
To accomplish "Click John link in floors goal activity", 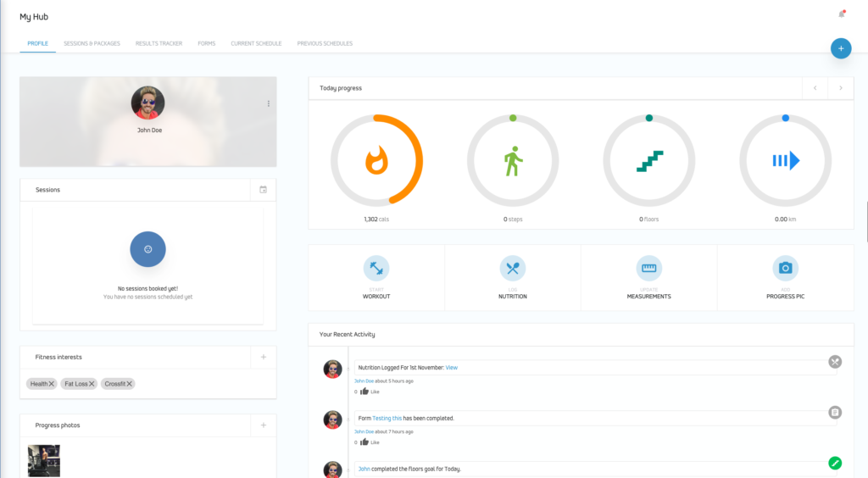I will 364,469.
